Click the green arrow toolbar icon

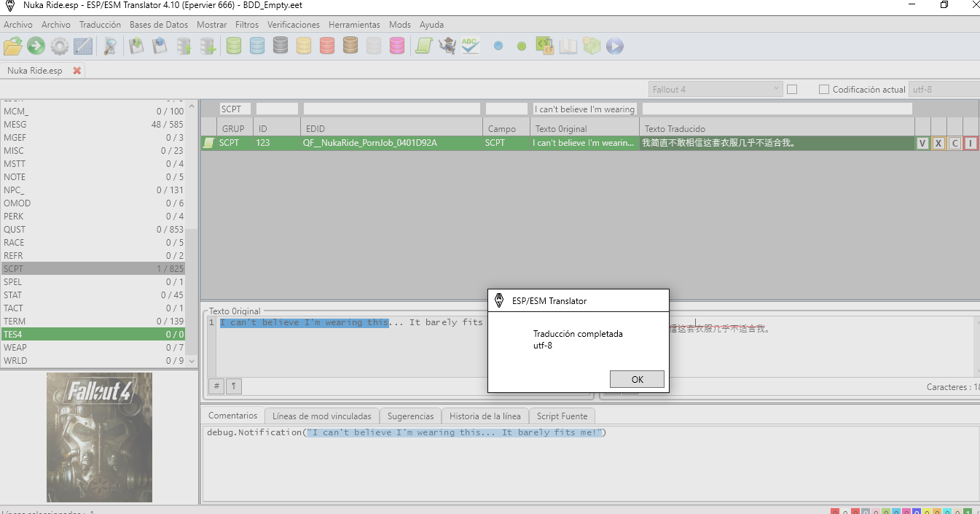[36, 47]
